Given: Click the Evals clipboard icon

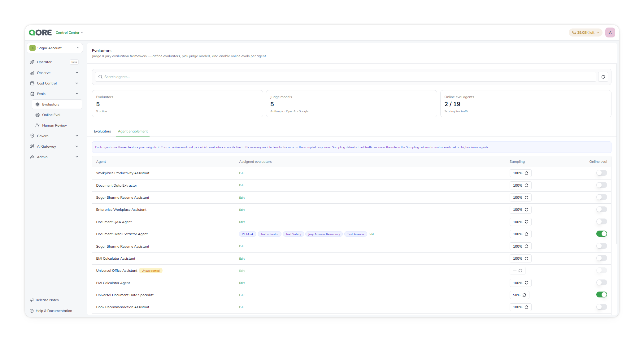Looking at the screenshot, I should pyautogui.click(x=32, y=94).
